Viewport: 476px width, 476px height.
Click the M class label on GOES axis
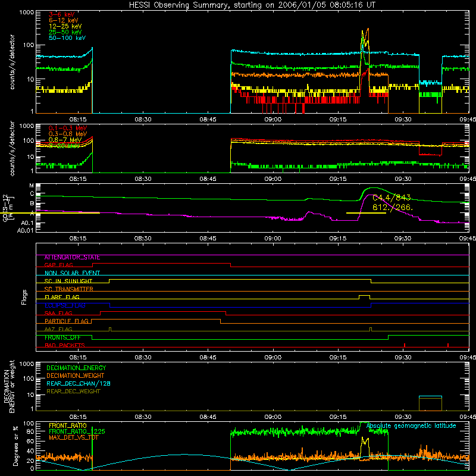(x=32, y=186)
